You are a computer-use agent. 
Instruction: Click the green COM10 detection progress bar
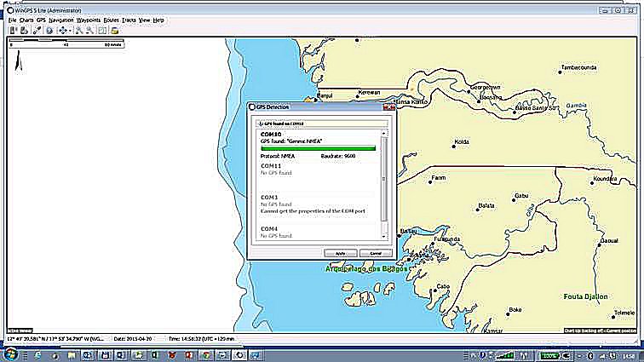click(x=318, y=148)
